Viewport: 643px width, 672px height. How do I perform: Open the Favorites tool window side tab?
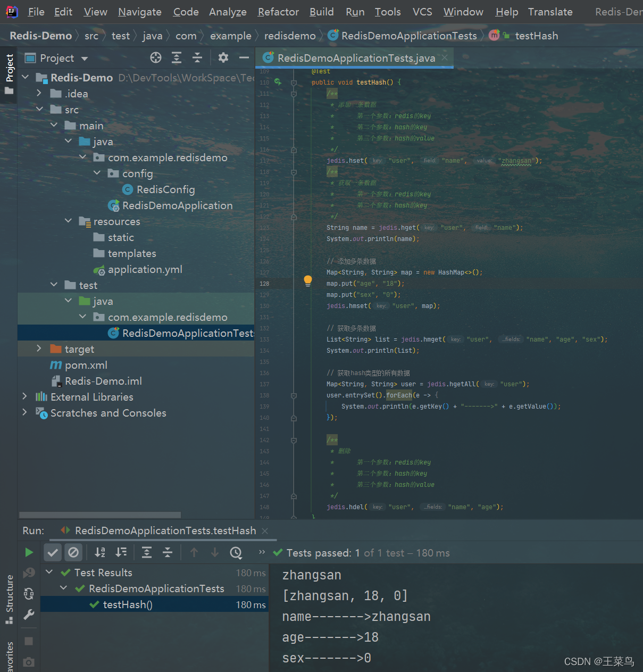pyautogui.click(x=9, y=657)
